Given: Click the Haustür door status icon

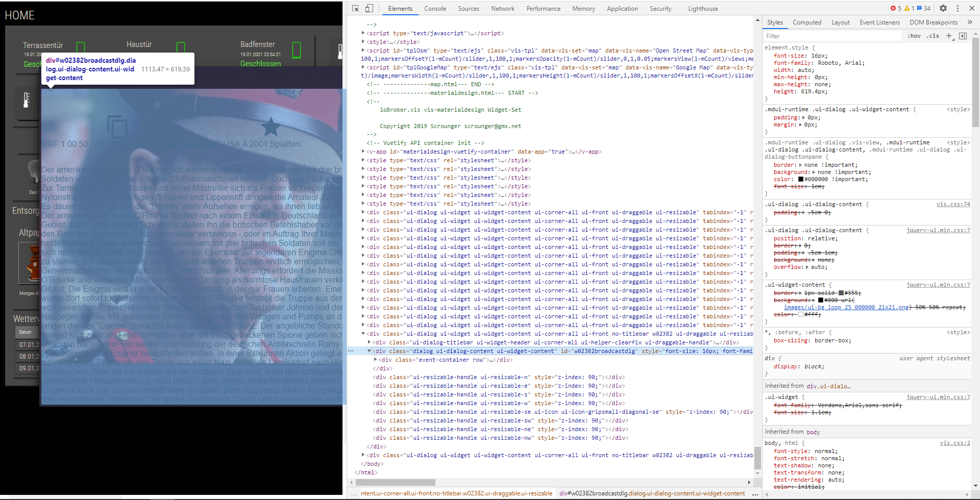Looking at the screenshot, I should [181, 47].
